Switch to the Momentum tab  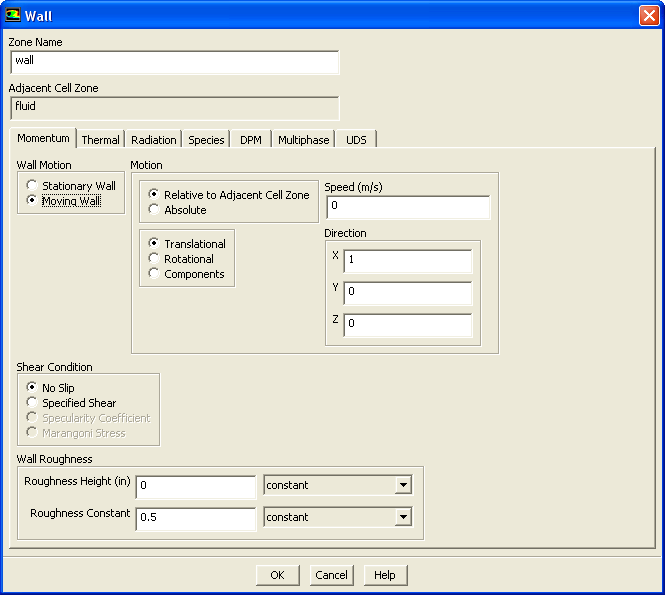[x=43, y=138]
